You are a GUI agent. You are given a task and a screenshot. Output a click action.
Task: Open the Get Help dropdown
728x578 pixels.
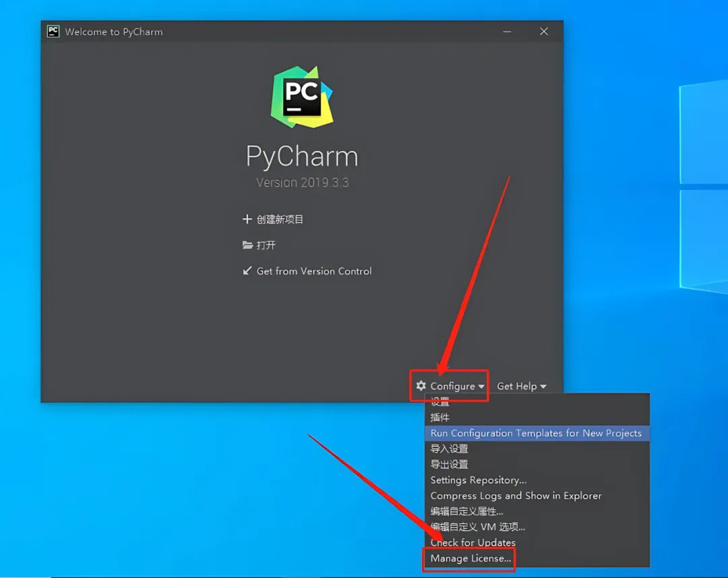tap(521, 386)
